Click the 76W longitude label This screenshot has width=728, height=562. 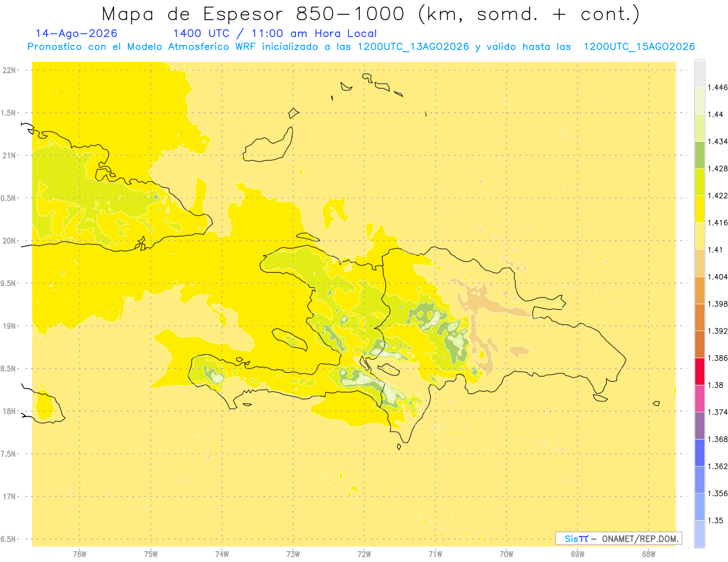point(79,554)
